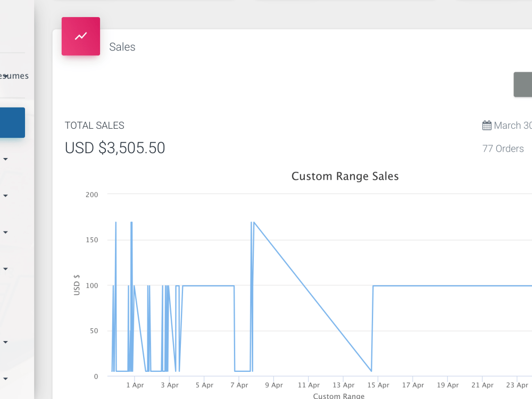Click the 13 Apr x-axis label

click(x=343, y=385)
